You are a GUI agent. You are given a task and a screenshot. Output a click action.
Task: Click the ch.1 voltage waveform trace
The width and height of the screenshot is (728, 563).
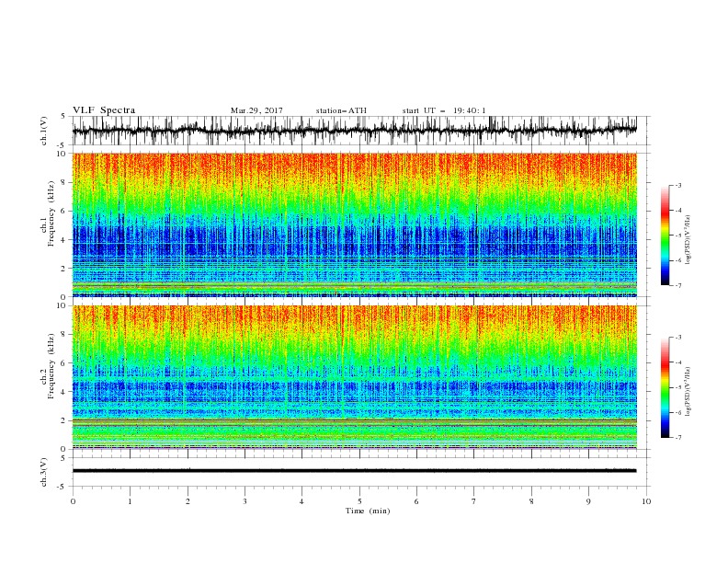354,130
